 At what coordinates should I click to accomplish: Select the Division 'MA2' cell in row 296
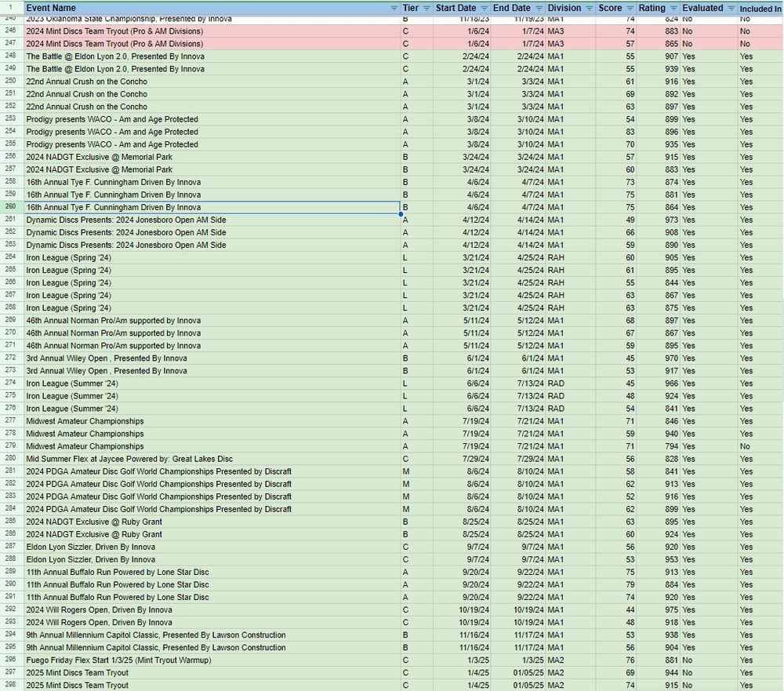pos(570,660)
